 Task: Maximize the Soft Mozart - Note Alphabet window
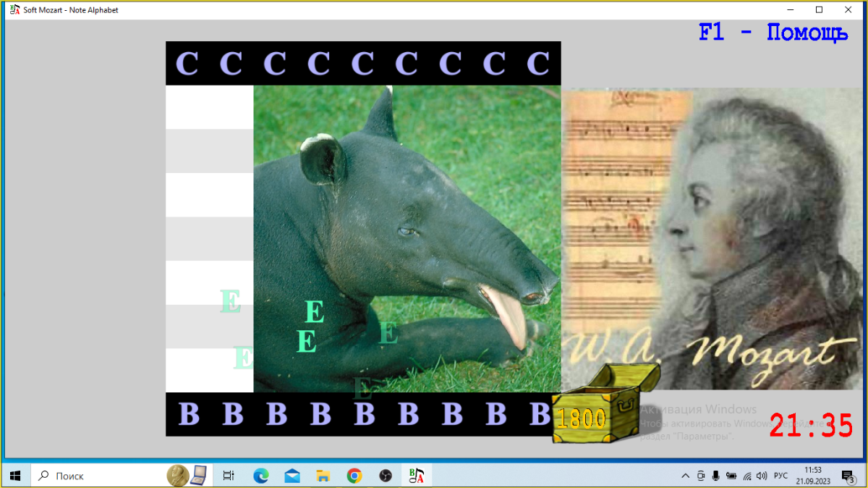click(819, 10)
